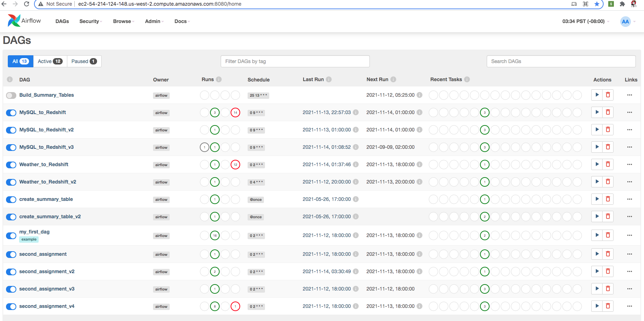The height and width of the screenshot is (321, 644).
Task: Sort by the Owner column header
Action: click(x=161, y=80)
